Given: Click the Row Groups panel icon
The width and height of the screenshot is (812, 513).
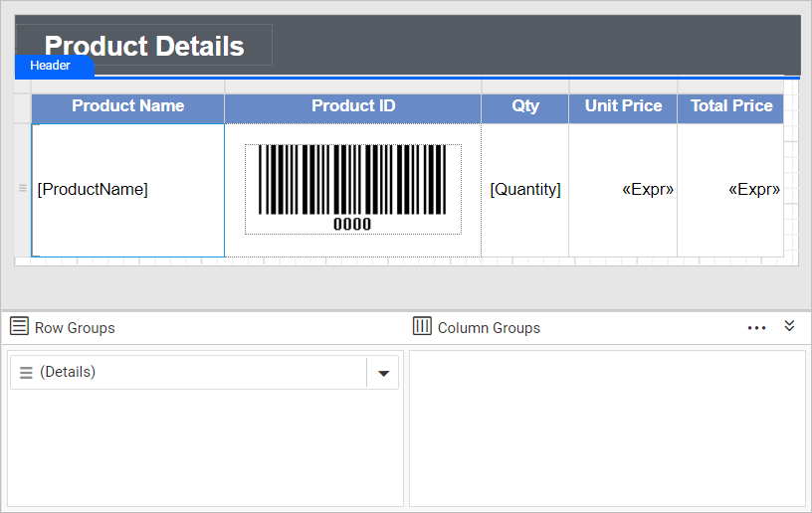Looking at the screenshot, I should tap(19, 327).
